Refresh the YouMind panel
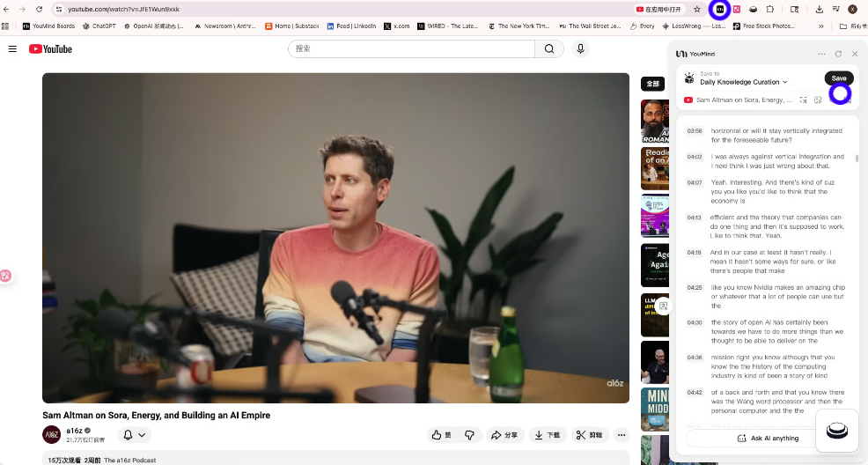868x465 pixels. click(838, 54)
